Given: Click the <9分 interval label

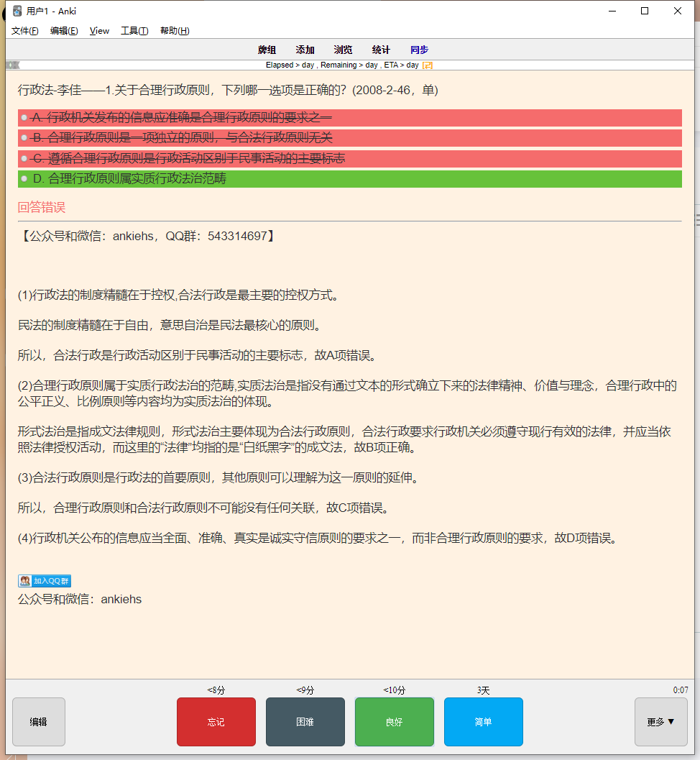Looking at the screenshot, I should pyautogui.click(x=305, y=690).
